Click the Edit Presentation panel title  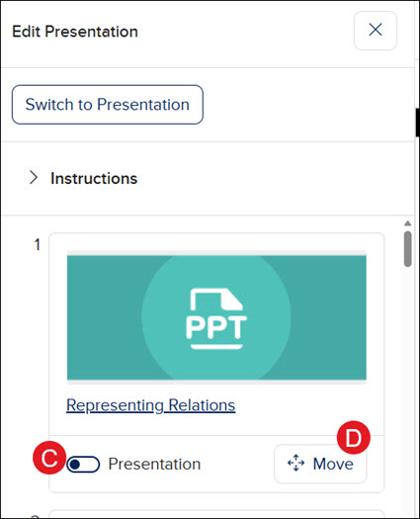pos(75,32)
